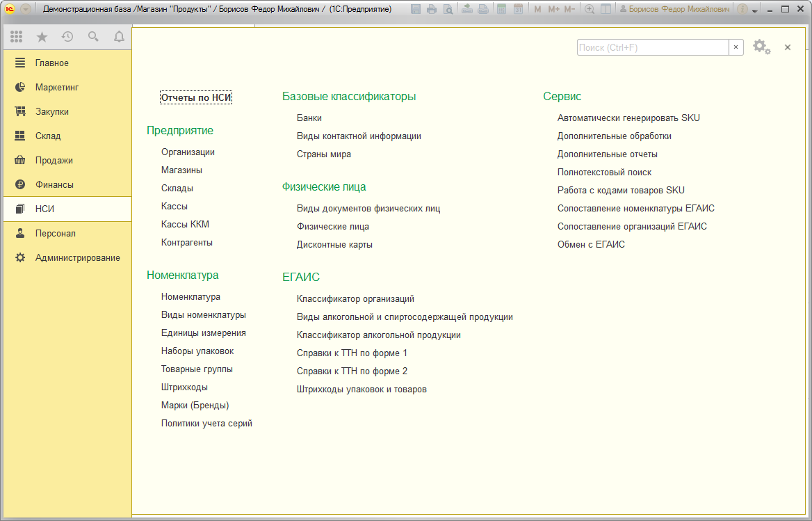Open search via the magnifier icon in the left toolbar
812x521 pixels.
point(93,37)
